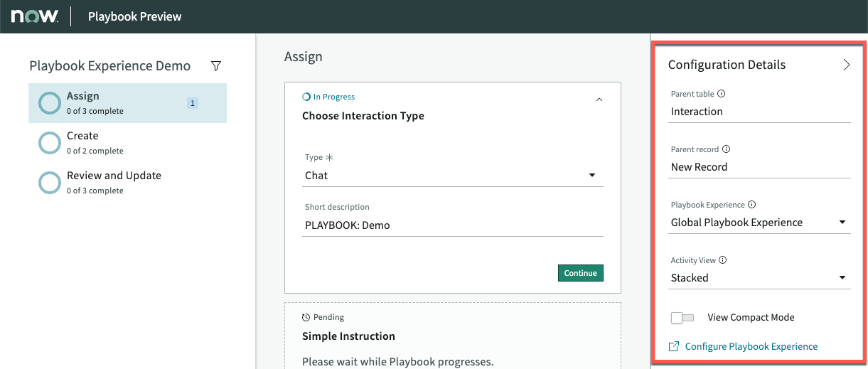Open the Type dropdown showing Chat
Image resolution: width=868 pixels, height=369 pixels.
coord(453,176)
